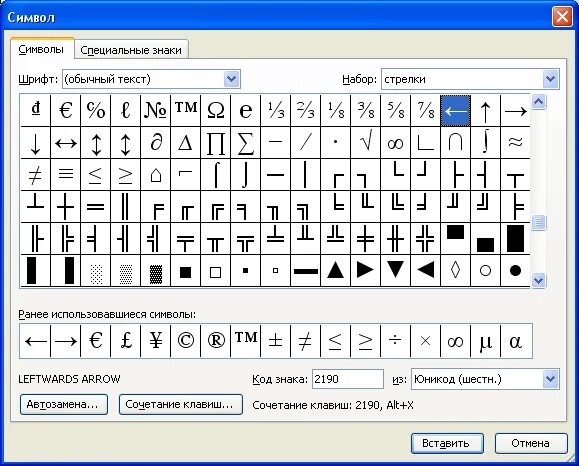Switch to the Символы tab

tap(41, 49)
